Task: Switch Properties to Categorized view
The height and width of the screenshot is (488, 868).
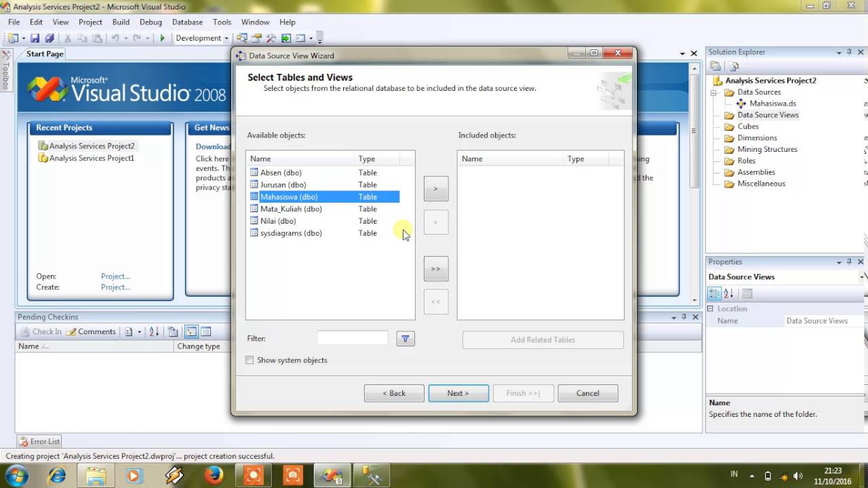Action: click(715, 293)
